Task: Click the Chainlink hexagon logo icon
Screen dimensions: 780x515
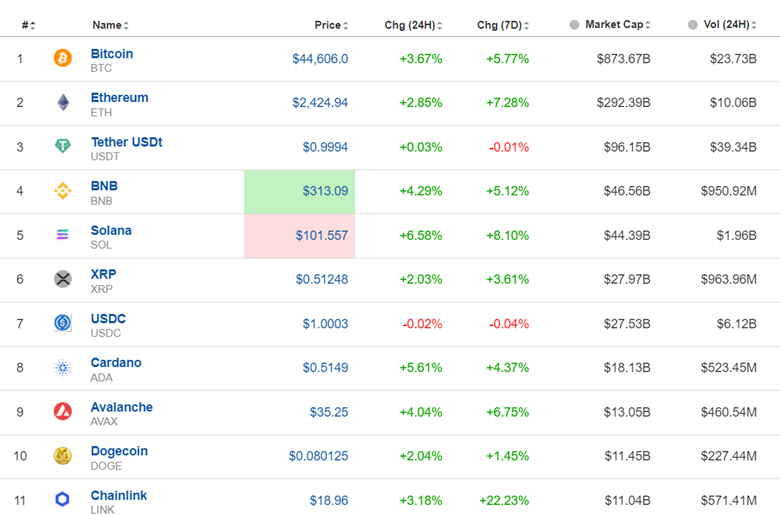Action: 63,499
